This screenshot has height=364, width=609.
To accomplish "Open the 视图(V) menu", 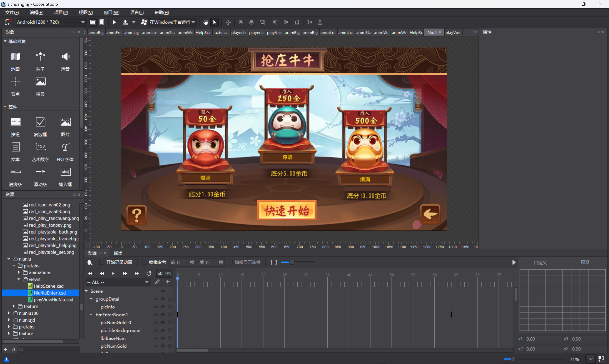I will coord(86,13).
